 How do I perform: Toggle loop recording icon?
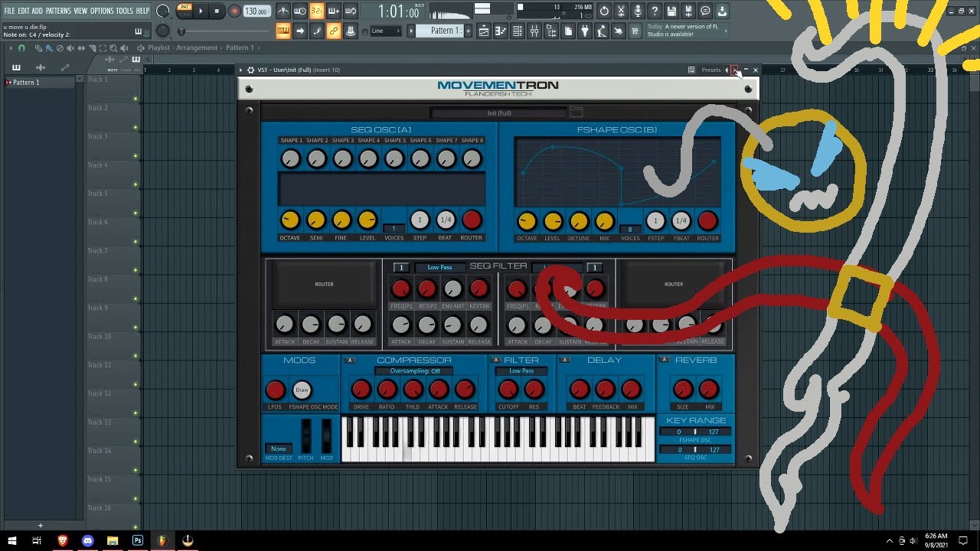click(x=351, y=11)
